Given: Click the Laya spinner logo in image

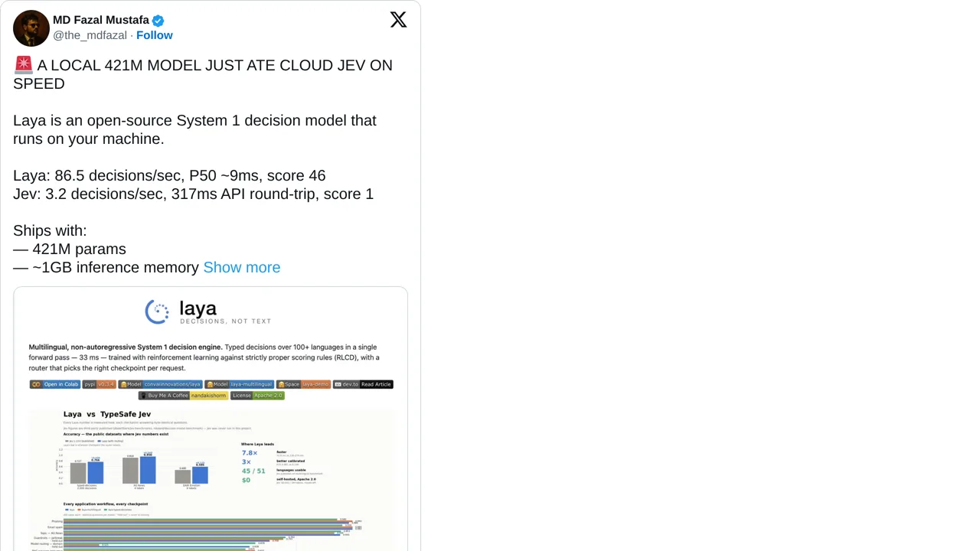Looking at the screenshot, I should click(x=157, y=311).
